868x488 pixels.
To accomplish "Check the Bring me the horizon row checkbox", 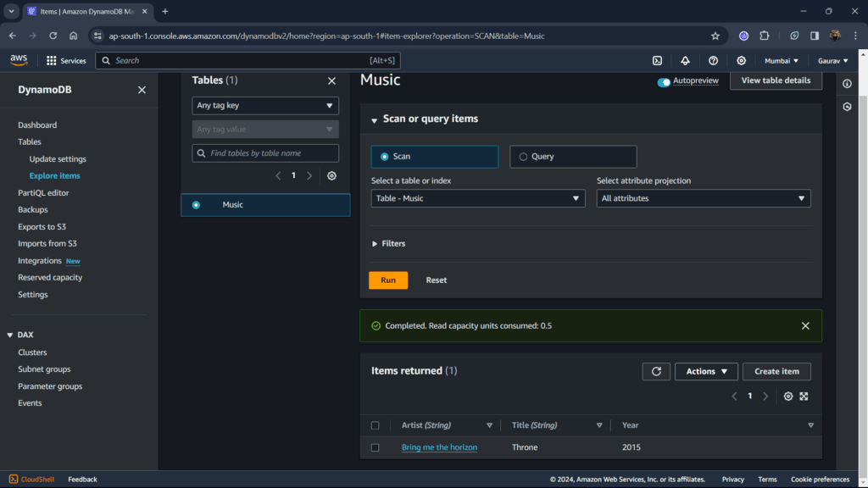I will [x=375, y=447].
